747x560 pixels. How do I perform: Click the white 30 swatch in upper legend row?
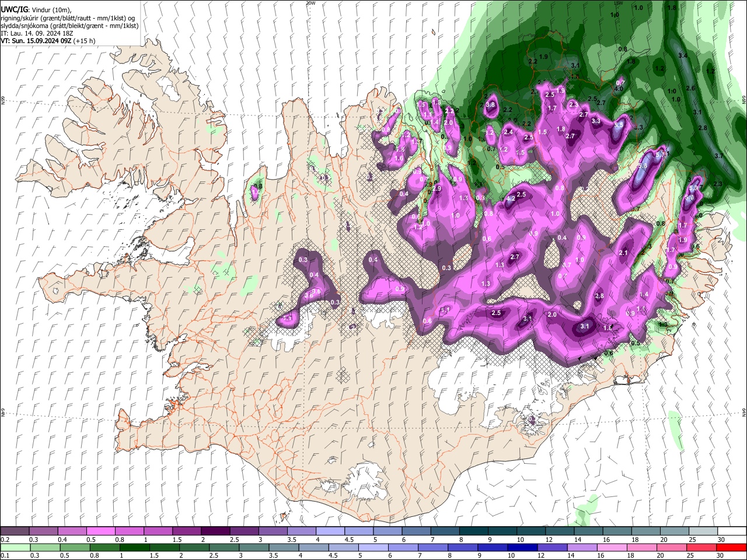pyautogui.click(x=731, y=531)
